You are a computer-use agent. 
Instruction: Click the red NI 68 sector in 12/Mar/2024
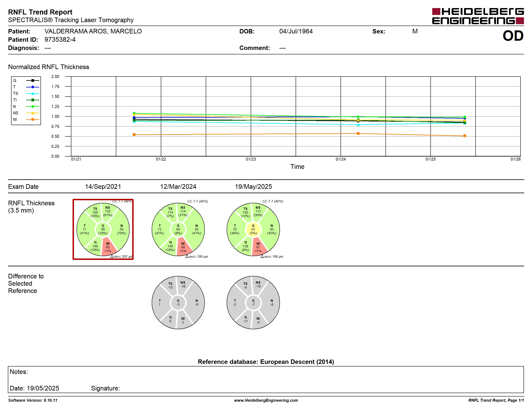[x=183, y=247]
